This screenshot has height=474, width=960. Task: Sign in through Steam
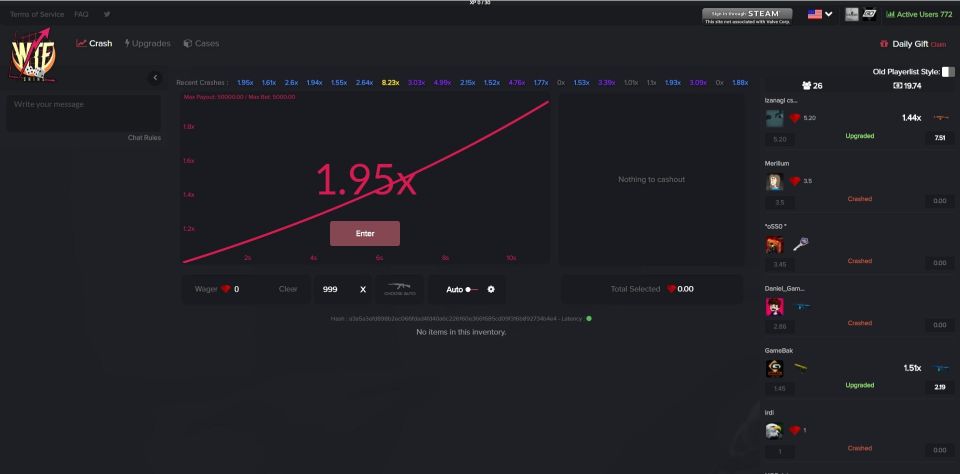coord(747,14)
